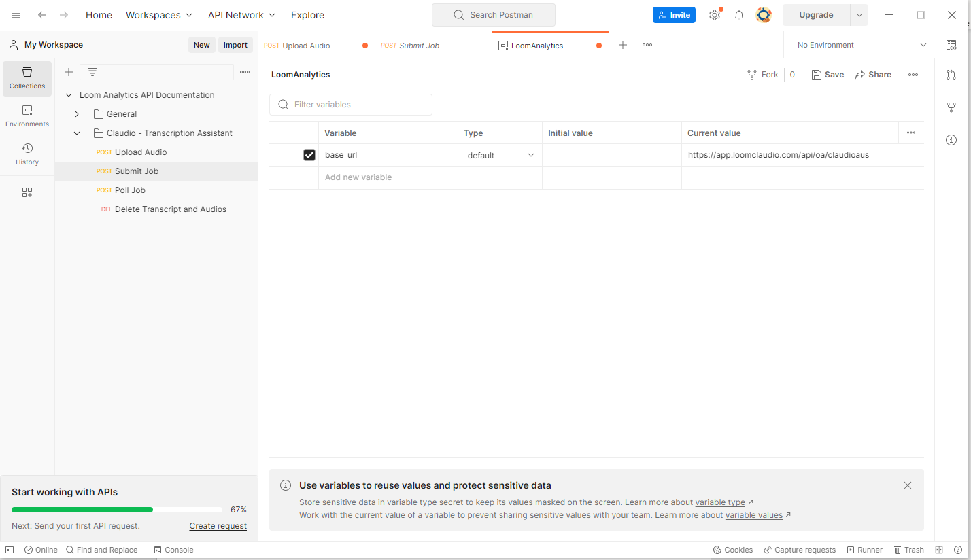Open the default type dropdown for base_url
Screen dimensions: 971x560
pos(500,156)
